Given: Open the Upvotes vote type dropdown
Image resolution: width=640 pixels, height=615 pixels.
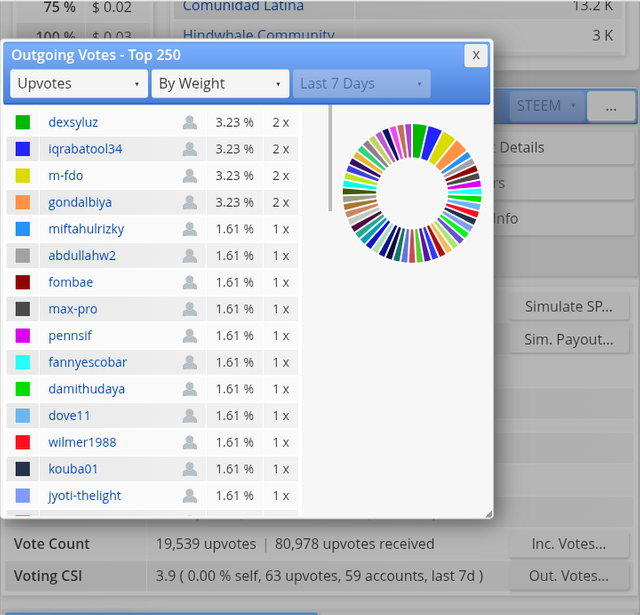Looking at the screenshot, I should tap(79, 84).
